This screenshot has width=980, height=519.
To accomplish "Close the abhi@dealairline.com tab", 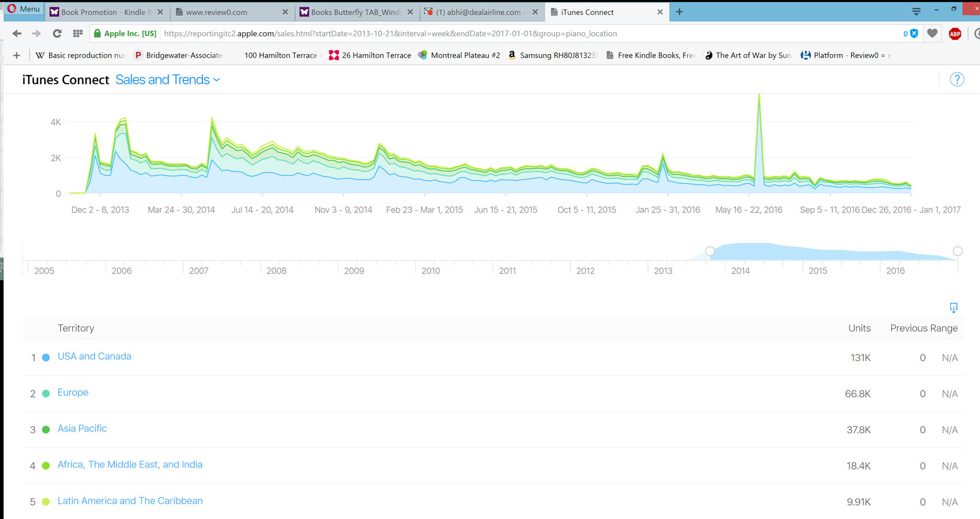I will pos(535,12).
